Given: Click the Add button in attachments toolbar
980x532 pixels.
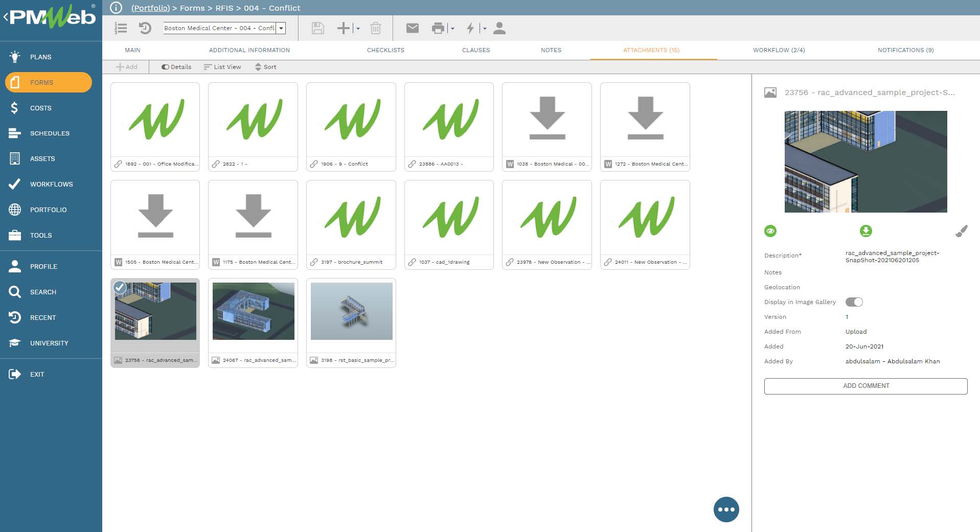Looking at the screenshot, I should (x=127, y=67).
